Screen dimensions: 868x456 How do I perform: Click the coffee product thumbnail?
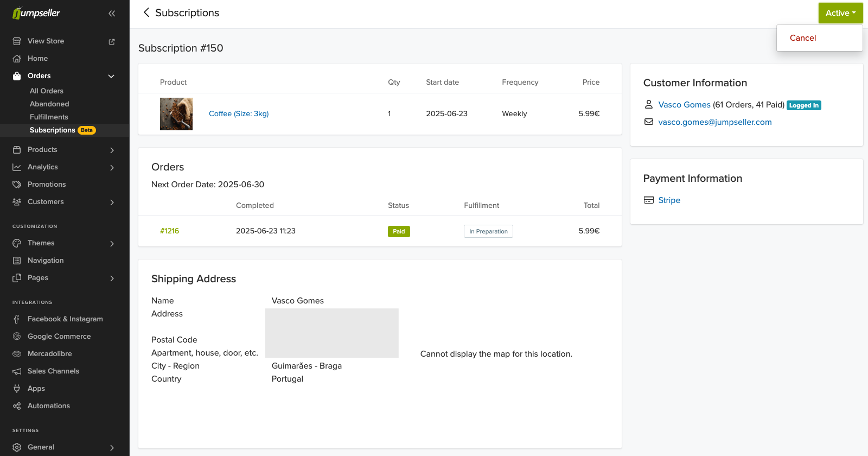[x=176, y=114]
